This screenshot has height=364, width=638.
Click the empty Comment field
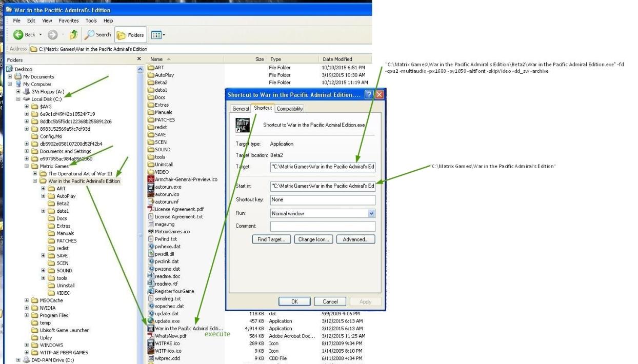pos(323,226)
